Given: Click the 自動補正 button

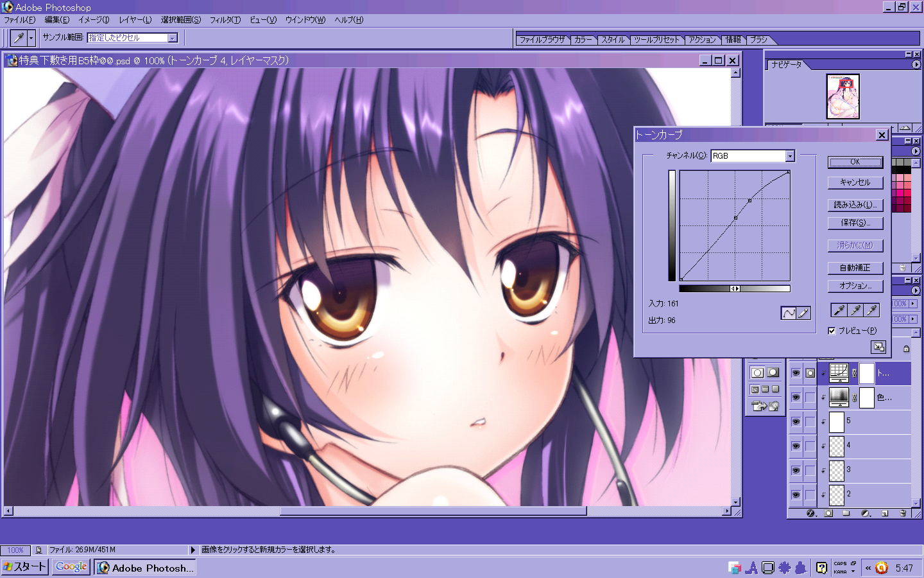Looking at the screenshot, I should pos(855,268).
